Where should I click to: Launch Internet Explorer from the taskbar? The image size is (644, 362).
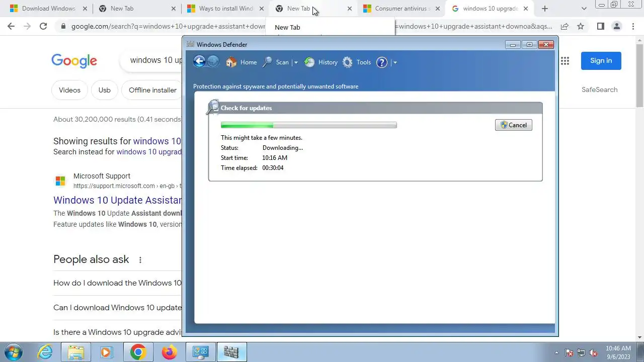(x=45, y=352)
